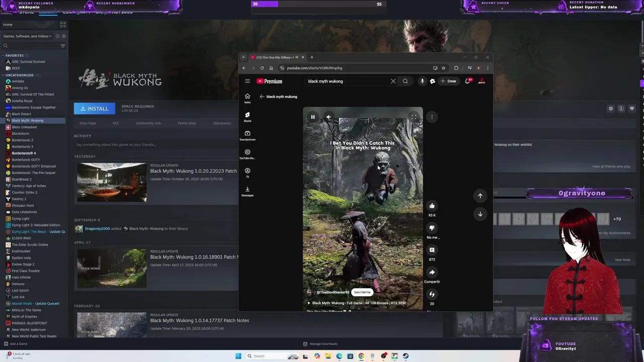Open the YouTube account avatar menu
The width and height of the screenshot is (644, 362).
481,81
